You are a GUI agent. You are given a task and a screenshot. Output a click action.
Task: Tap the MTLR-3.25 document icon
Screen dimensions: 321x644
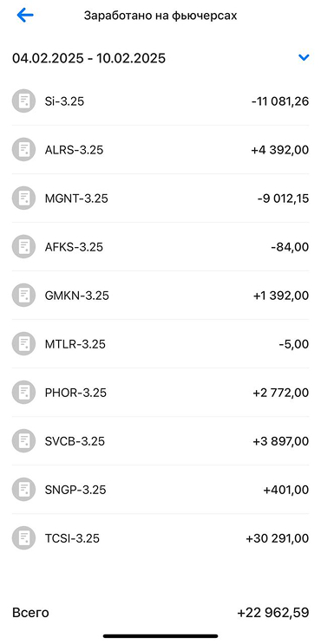23,344
